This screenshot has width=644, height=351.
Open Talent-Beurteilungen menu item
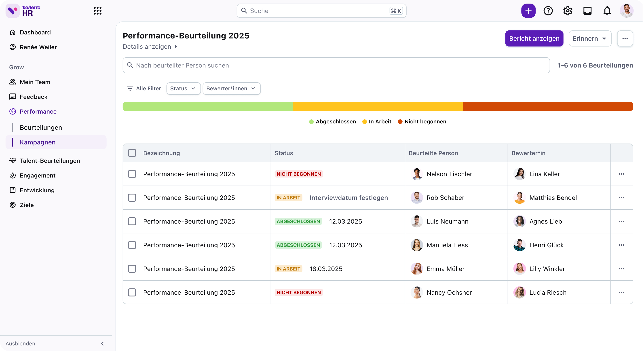coord(50,161)
